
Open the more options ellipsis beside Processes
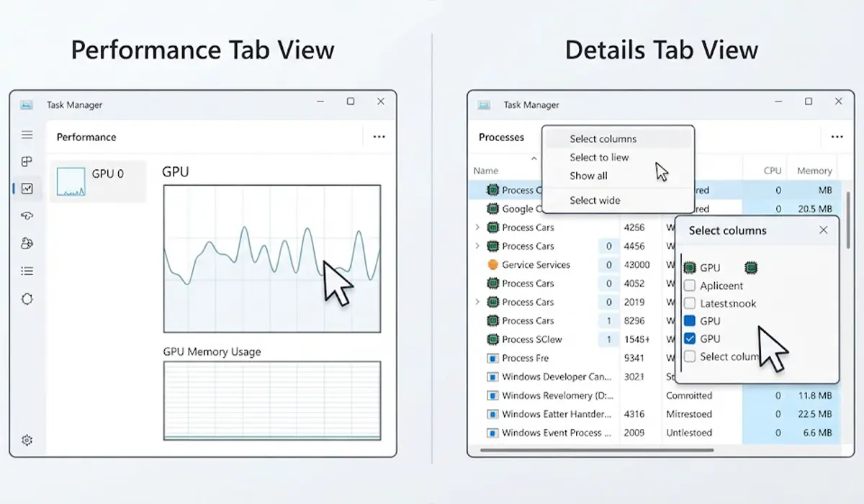(x=837, y=137)
